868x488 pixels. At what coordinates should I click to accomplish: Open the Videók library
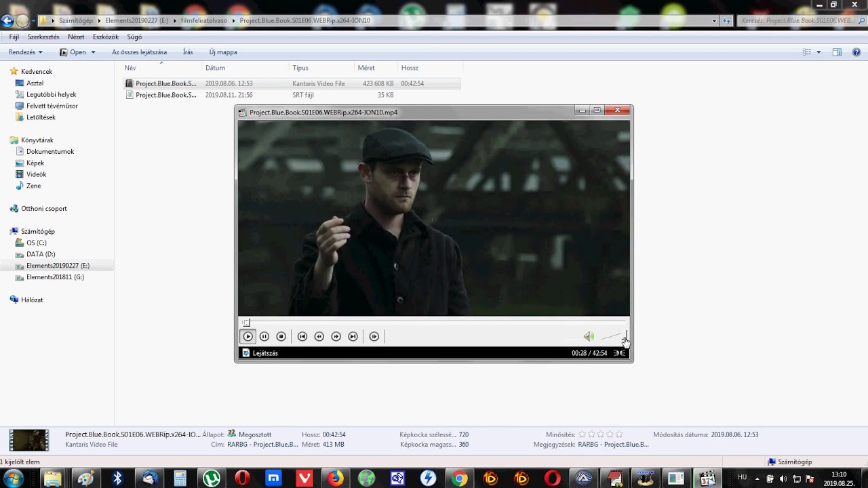(36, 174)
